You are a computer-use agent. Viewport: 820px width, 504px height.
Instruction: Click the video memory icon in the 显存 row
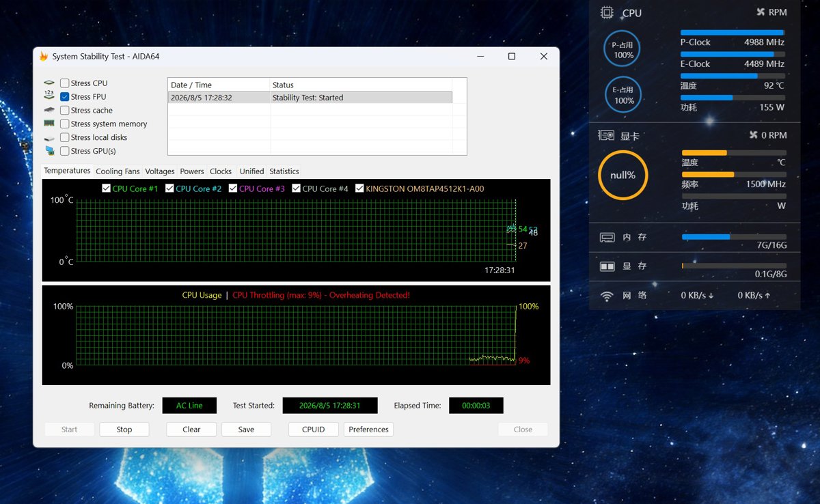pos(607,266)
